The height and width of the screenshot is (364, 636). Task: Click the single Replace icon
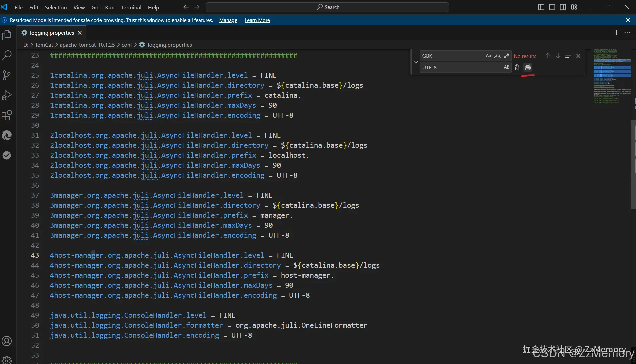tap(517, 68)
